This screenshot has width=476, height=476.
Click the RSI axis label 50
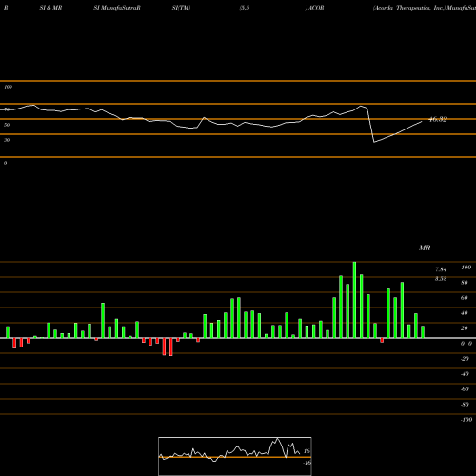(x=7, y=125)
